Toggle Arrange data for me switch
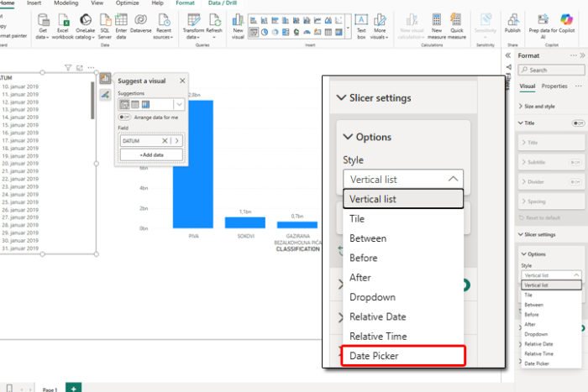This screenshot has width=588, height=392. 124,118
